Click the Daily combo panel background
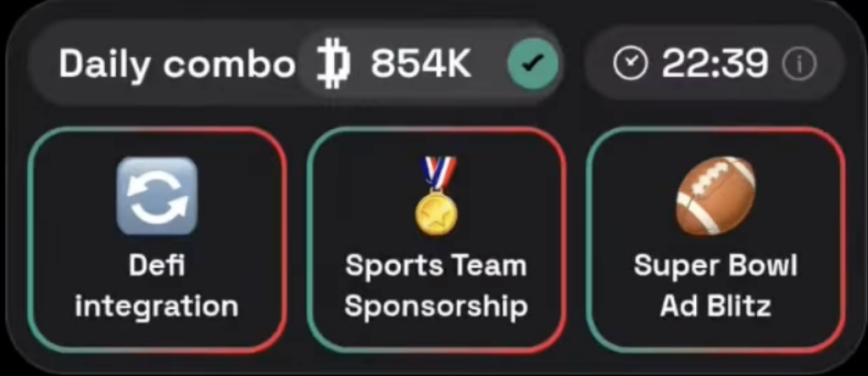Image resolution: width=868 pixels, height=376 pixels. click(434, 188)
